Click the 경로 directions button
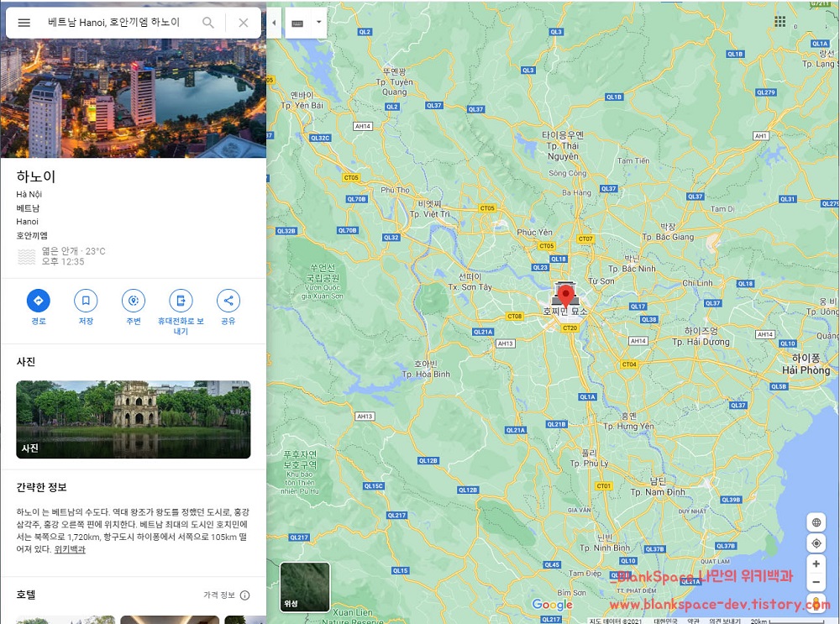 [x=39, y=307]
